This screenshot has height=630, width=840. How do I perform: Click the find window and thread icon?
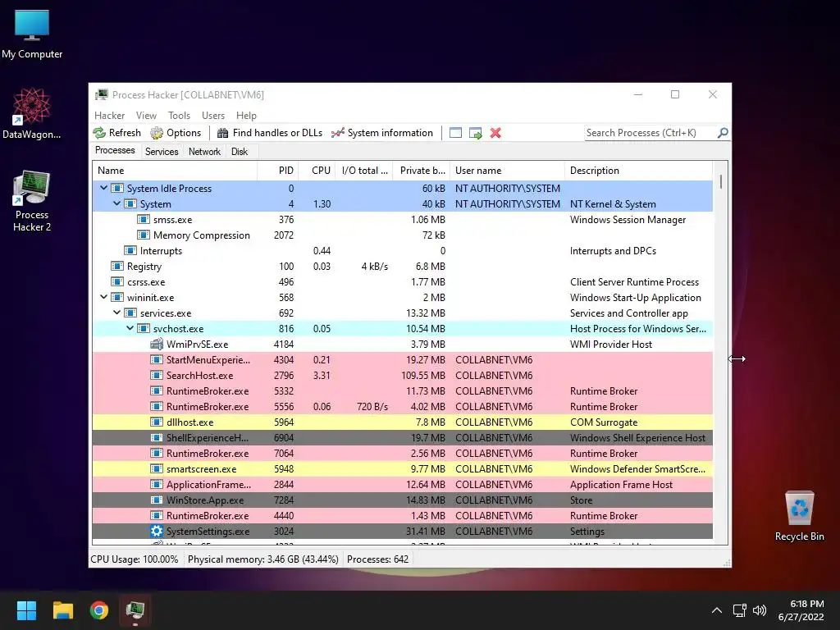click(x=475, y=133)
